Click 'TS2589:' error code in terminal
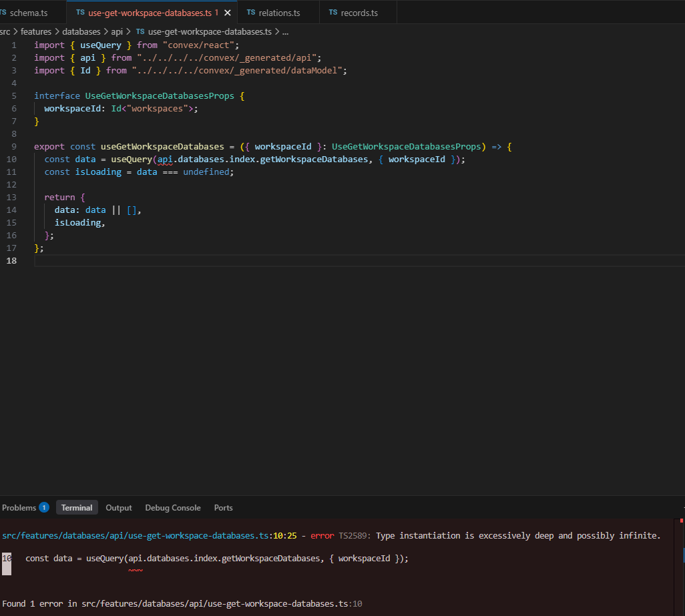The image size is (685, 616). point(355,535)
